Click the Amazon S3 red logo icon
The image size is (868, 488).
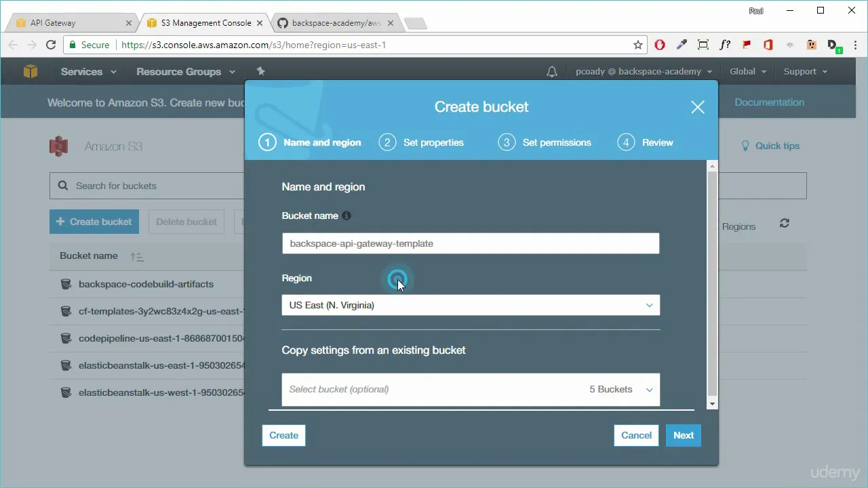coord(59,146)
